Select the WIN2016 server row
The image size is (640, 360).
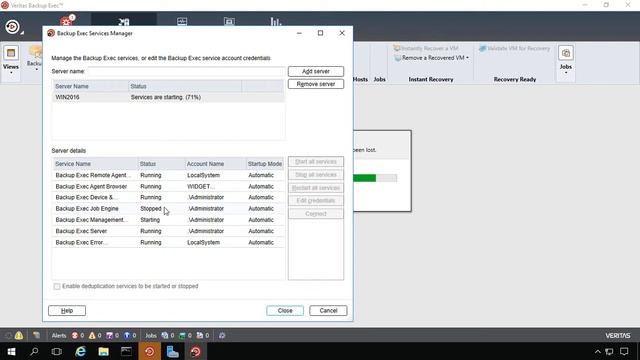pyautogui.click(x=168, y=98)
